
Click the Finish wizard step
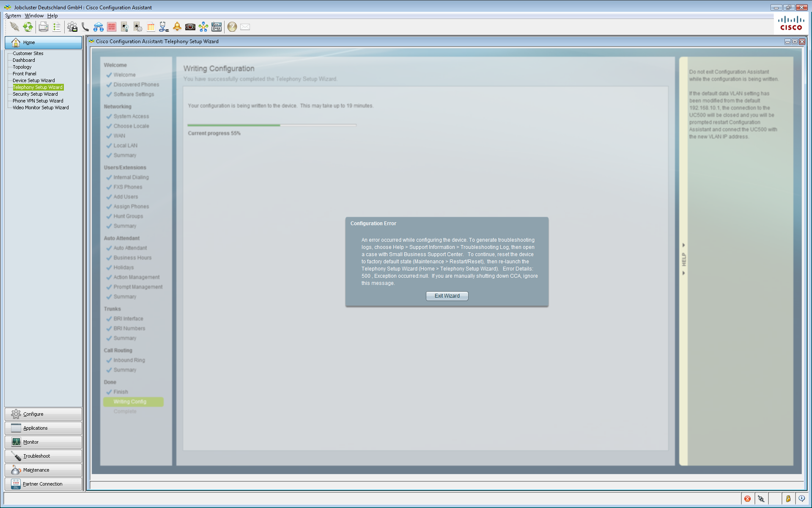click(121, 392)
